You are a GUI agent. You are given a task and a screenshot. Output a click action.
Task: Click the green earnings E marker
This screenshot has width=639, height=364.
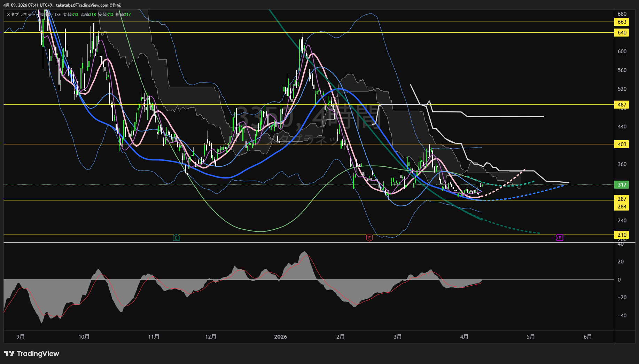(176, 238)
